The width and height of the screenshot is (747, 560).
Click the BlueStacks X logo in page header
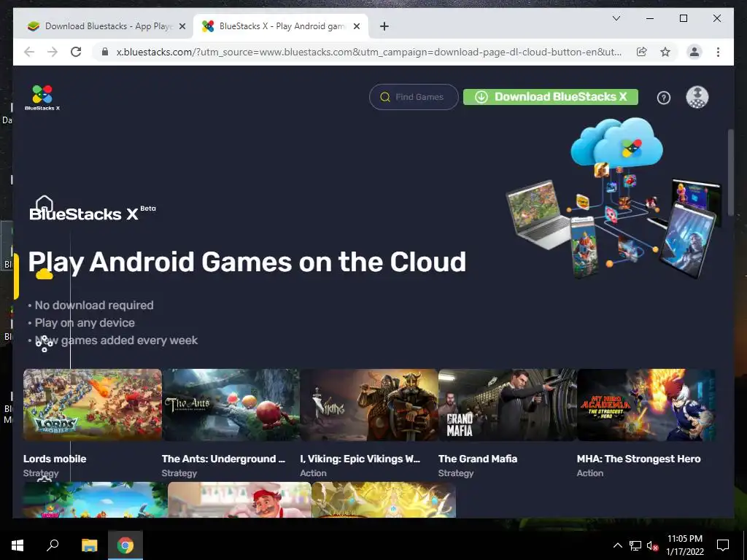42,98
